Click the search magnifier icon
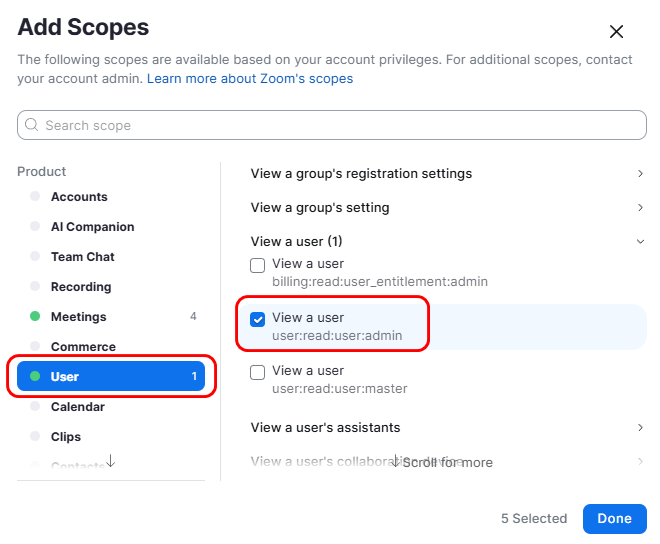Screen dimensions: 660x544 coord(32,125)
